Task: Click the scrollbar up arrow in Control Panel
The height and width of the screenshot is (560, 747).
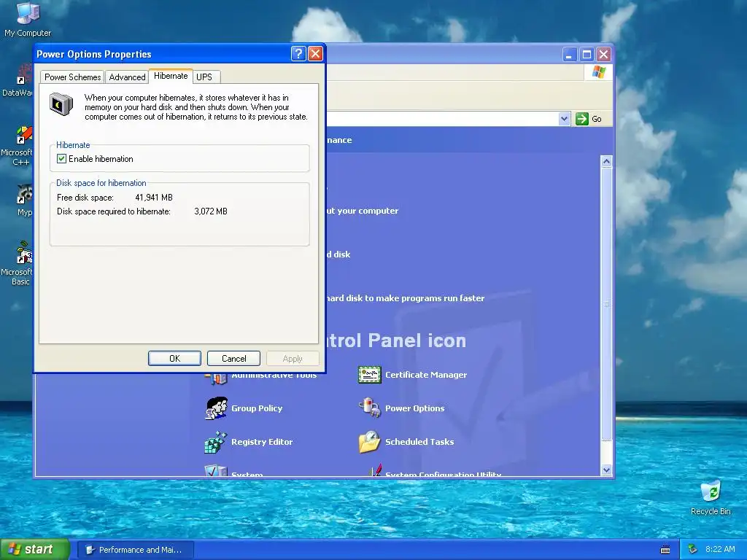Action: coord(606,161)
